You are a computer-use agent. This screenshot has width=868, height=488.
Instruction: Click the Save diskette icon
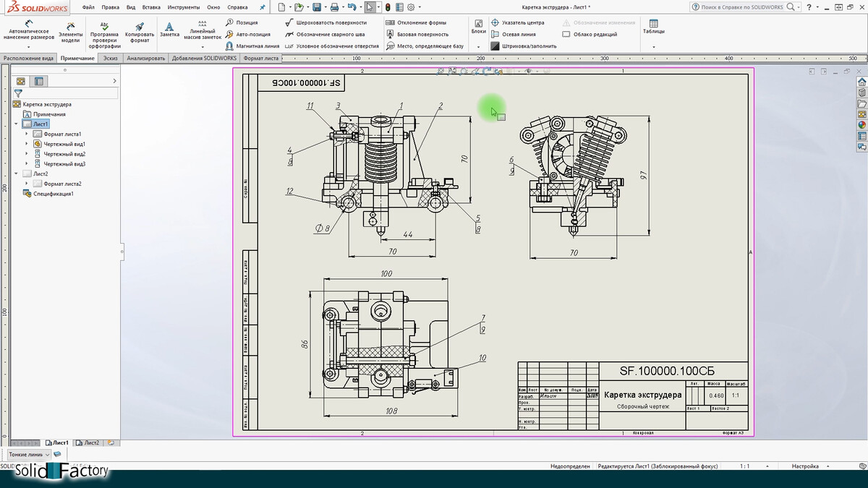click(x=317, y=7)
